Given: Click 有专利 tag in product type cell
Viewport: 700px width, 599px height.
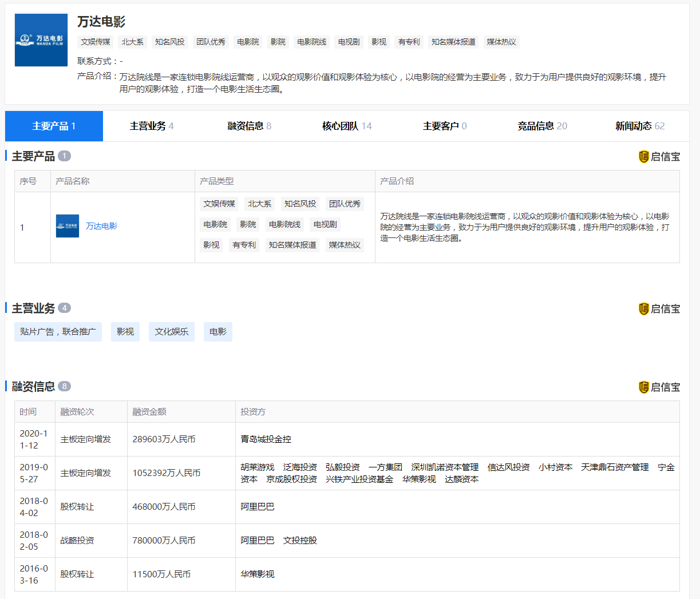Looking at the screenshot, I should pos(244,245).
